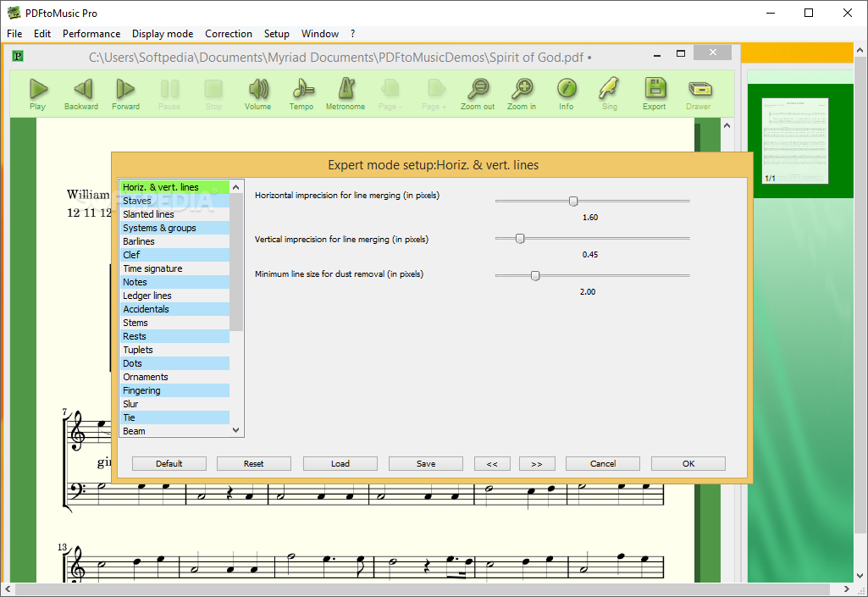Select Tuplets in the category list

174,350
